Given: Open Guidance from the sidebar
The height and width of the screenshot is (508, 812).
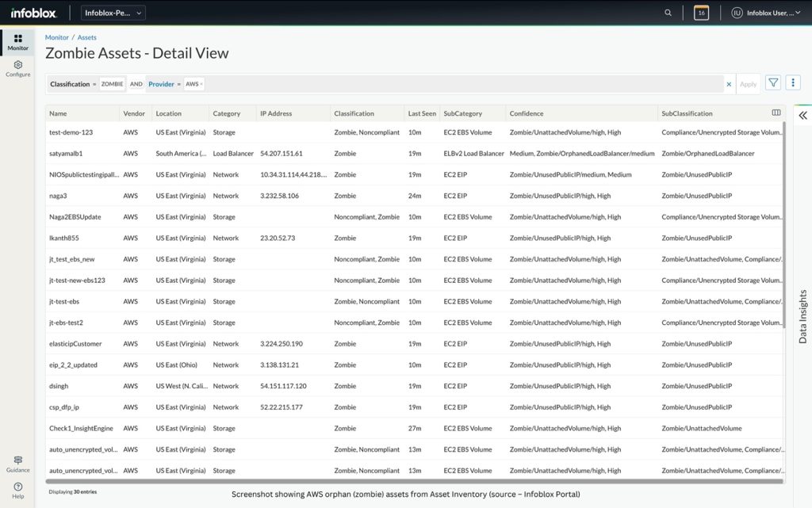Looking at the screenshot, I should tap(17, 464).
